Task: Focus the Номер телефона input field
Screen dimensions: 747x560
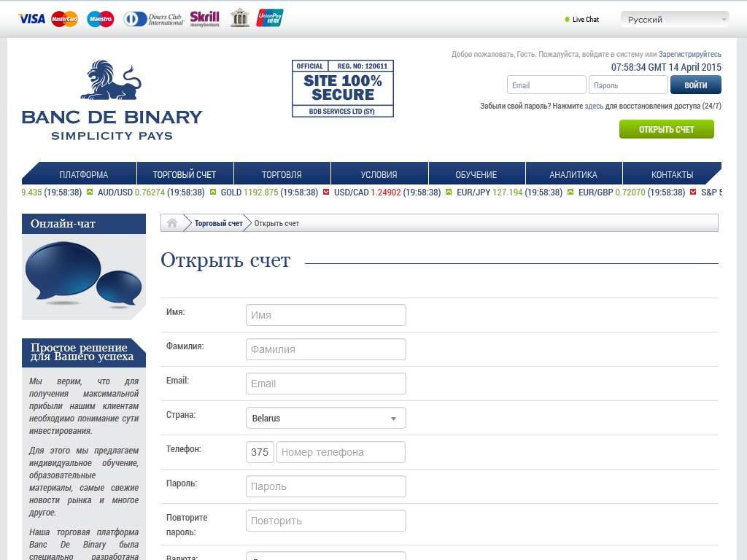Action: pyautogui.click(x=341, y=452)
